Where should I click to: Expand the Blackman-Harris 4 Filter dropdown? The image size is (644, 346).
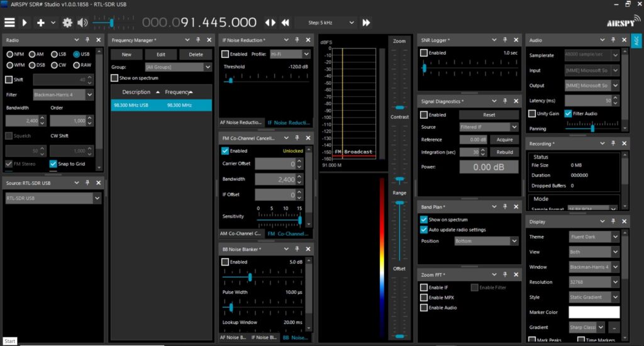tap(63, 95)
